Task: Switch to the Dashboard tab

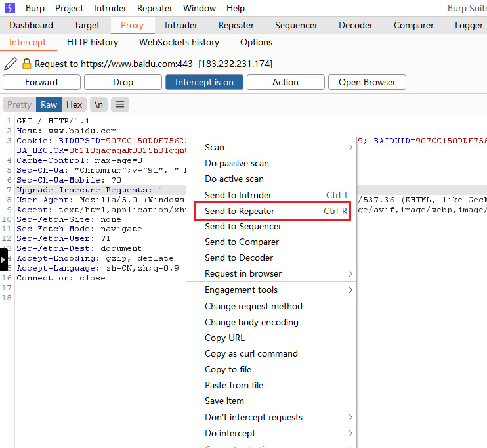Action: click(x=31, y=25)
